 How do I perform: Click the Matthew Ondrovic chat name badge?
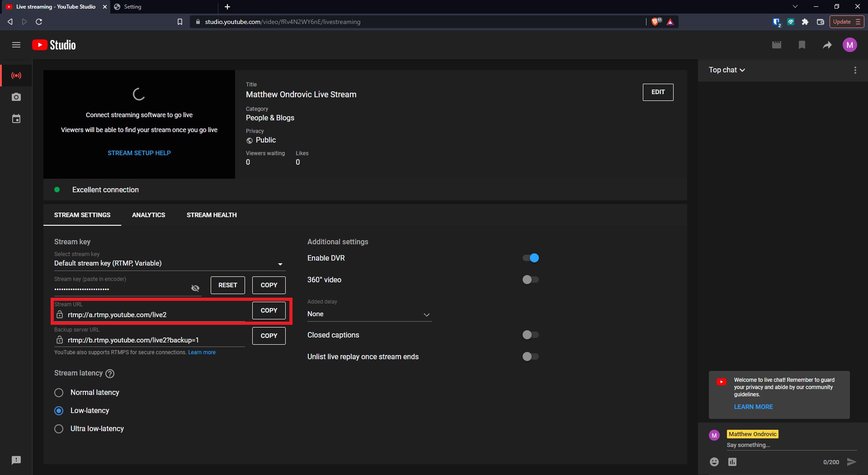click(752, 434)
